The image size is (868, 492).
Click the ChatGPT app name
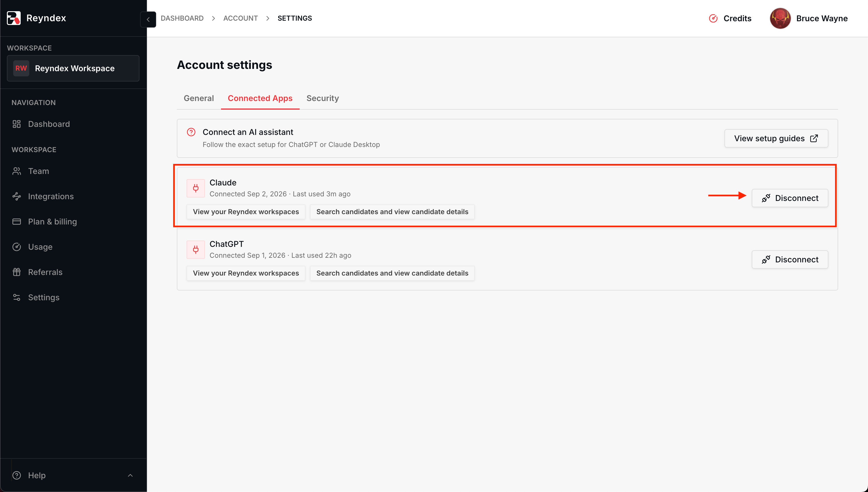click(x=227, y=244)
